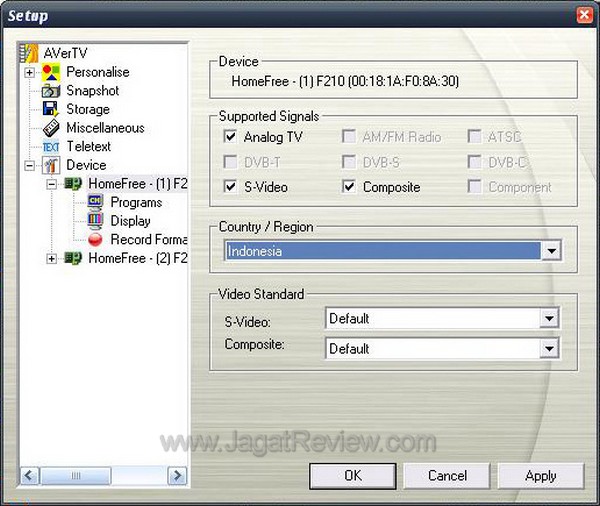
Task: Click the tree scrollbar right arrow
Action: coord(177,476)
